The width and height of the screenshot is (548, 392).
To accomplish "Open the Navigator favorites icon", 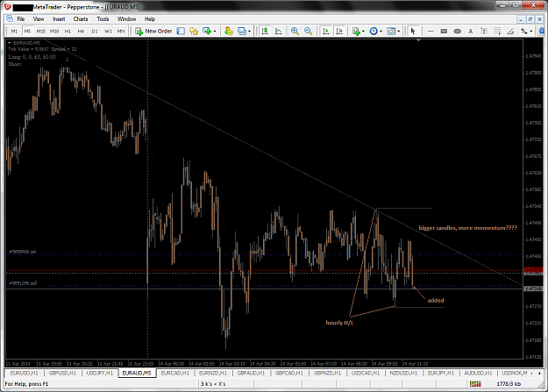I will point(194,31).
